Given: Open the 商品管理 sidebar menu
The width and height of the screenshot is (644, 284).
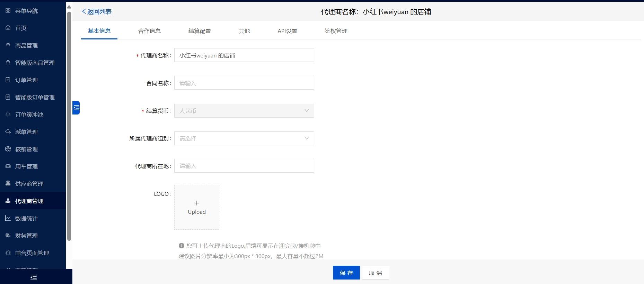Looking at the screenshot, I should (x=33, y=45).
